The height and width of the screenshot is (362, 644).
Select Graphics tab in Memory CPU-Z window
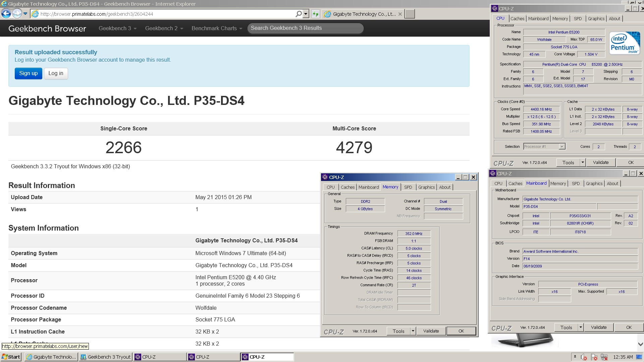click(x=426, y=187)
